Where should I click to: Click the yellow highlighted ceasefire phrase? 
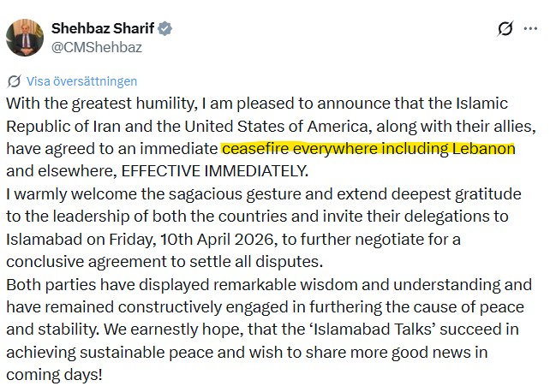[x=368, y=149]
